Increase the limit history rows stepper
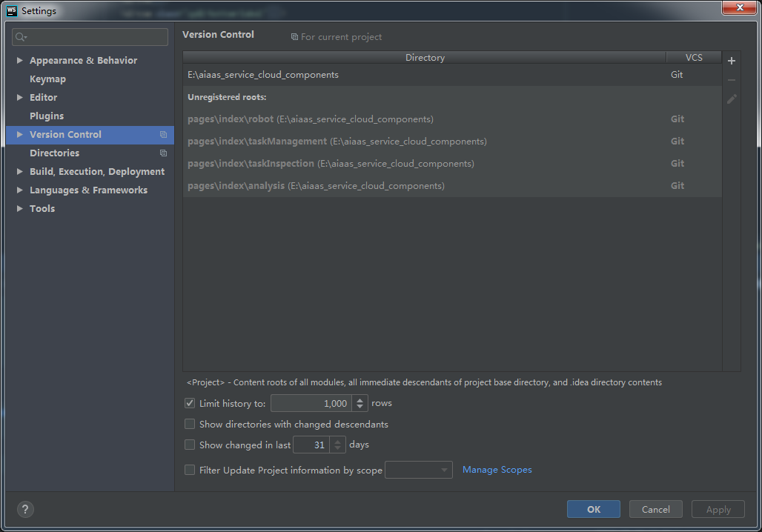Viewport: 762px width, 532px height. pyautogui.click(x=360, y=400)
